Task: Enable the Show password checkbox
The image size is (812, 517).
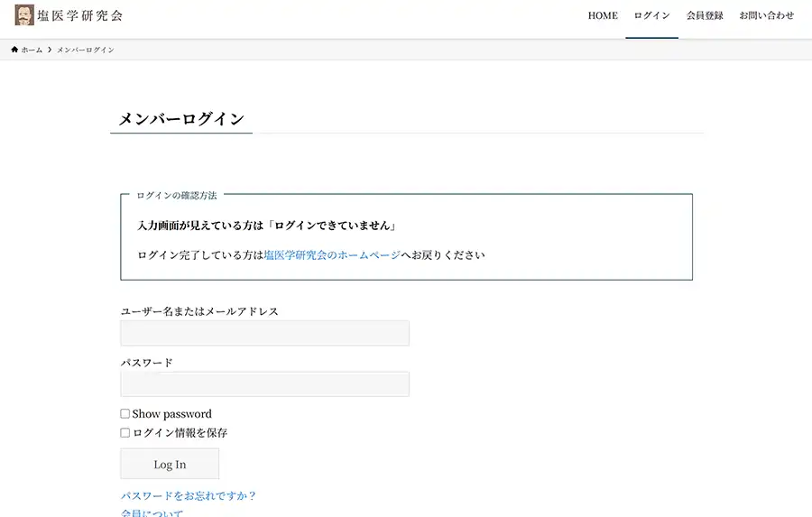Action: [x=125, y=414]
